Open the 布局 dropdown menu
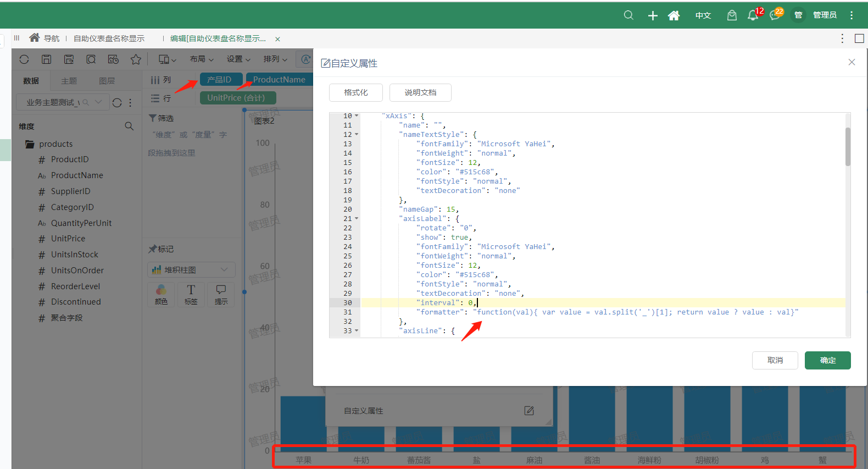868x469 pixels. tap(202, 59)
